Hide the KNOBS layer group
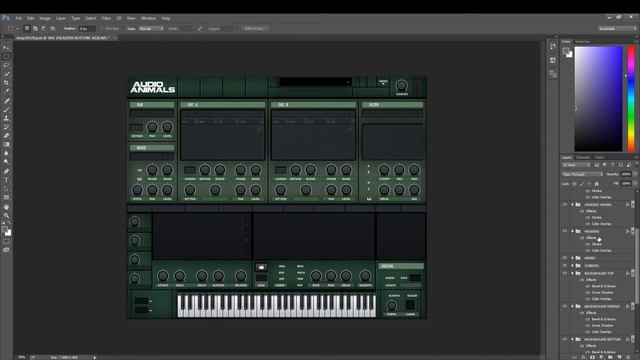This screenshot has height=360, width=640. click(x=565, y=258)
